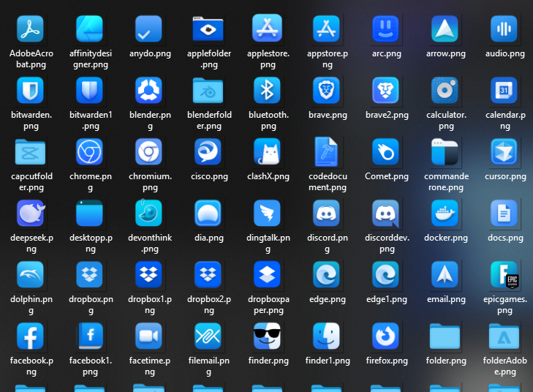Image resolution: width=533 pixels, height=392 pixels.
Task: Select the devonthink.png shell icon
Action: [x=148, y=213]
